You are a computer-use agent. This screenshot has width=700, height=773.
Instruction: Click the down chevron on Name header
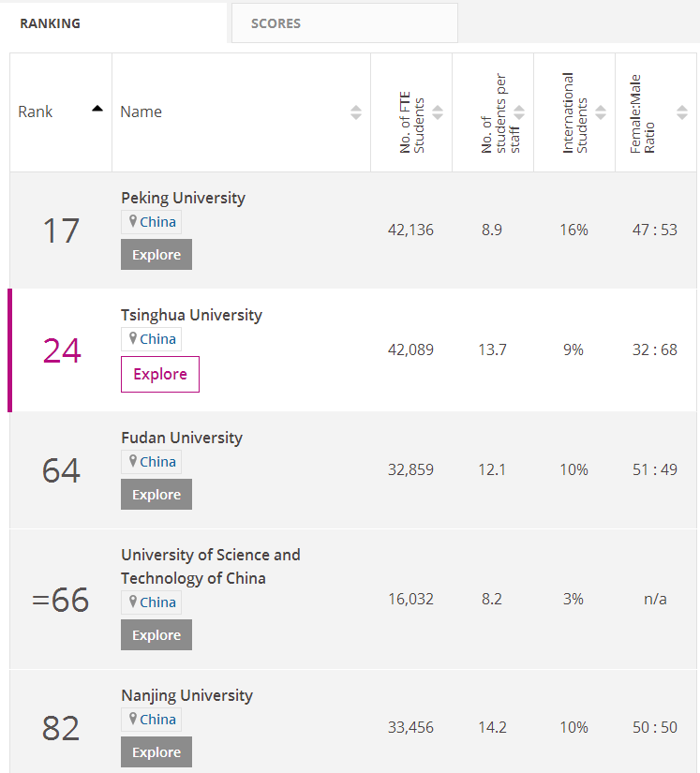(x=356, y=116)
